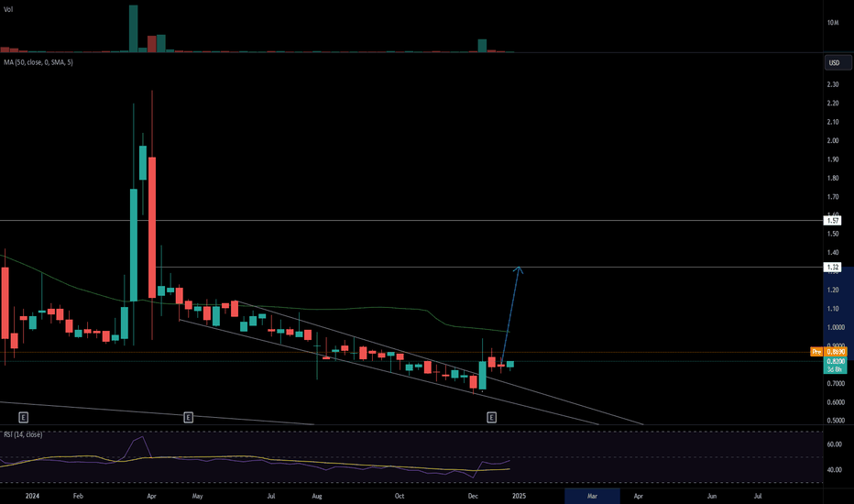
Task: Click the Feb label on time axis
Action: point(78,496)
